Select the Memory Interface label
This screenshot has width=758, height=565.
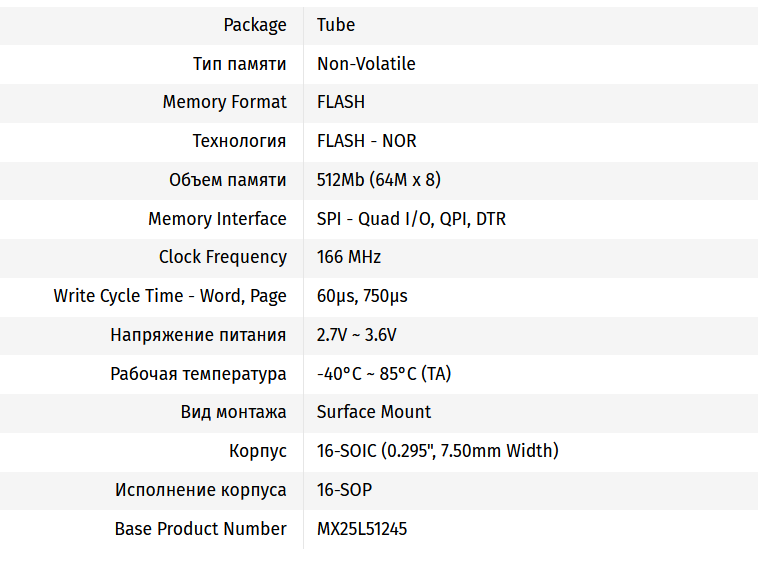pyautogui.click(x=217, y=218)
